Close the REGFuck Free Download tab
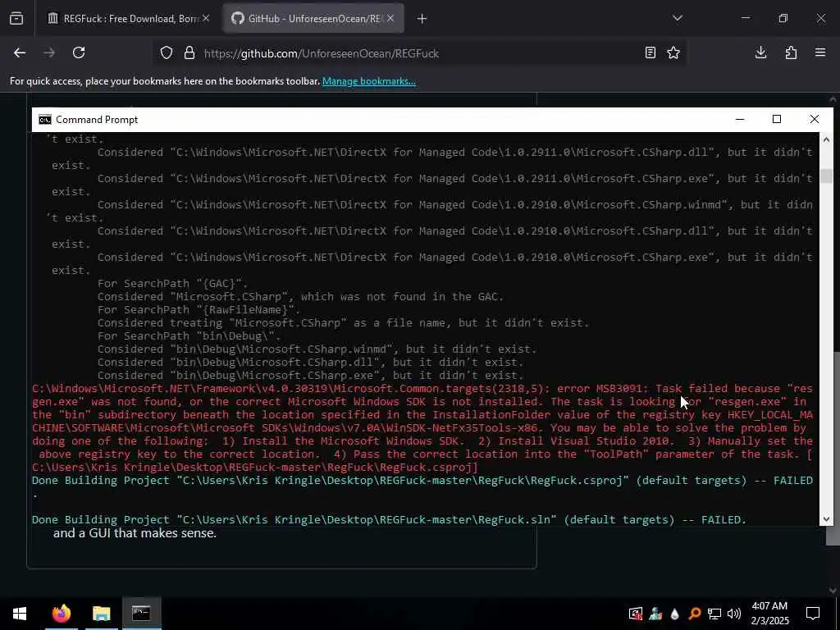 pos(206,19)
